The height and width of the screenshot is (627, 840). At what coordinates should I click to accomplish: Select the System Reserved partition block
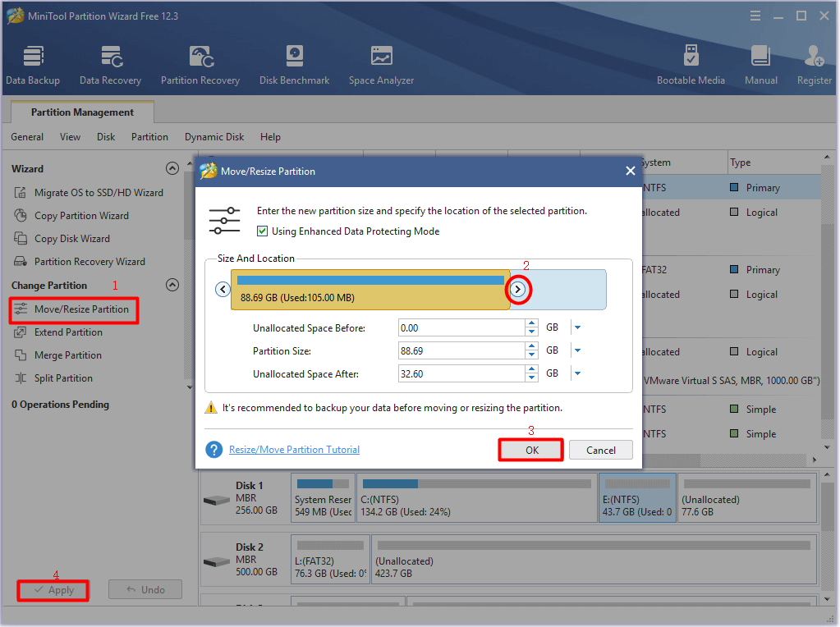(x=323, y=497)
